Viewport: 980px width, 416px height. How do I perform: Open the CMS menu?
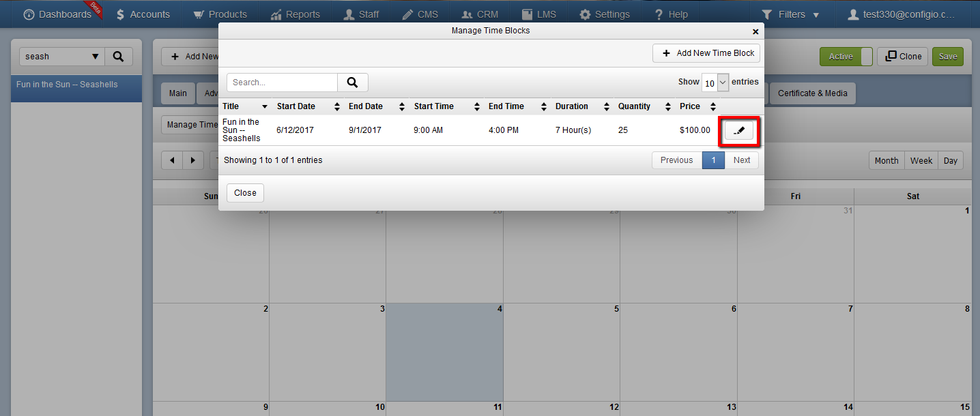[x=420, y=14]
